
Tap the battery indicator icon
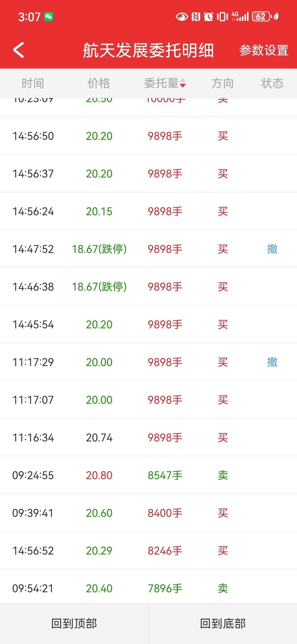[x=261, y=17]
